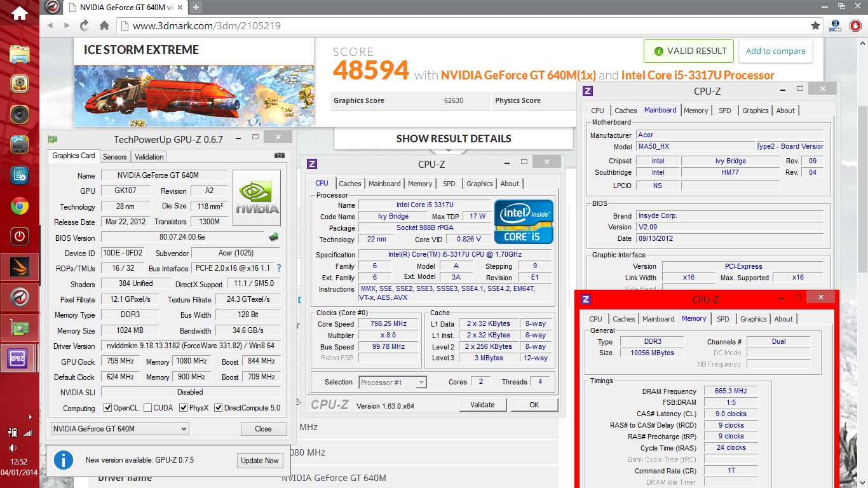Click the NVIDIA logo in GPU-Z

point(257,198)
